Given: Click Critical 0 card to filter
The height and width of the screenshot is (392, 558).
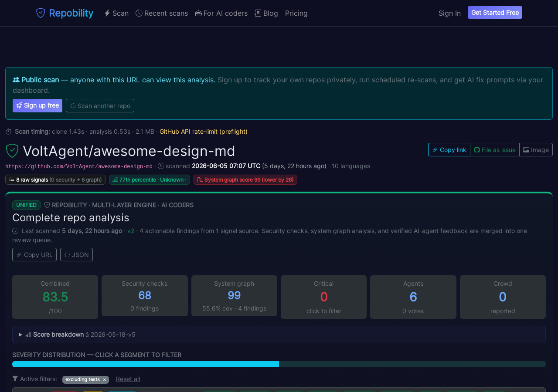Looking at the screenshot, I should click(x=323, y=297).
